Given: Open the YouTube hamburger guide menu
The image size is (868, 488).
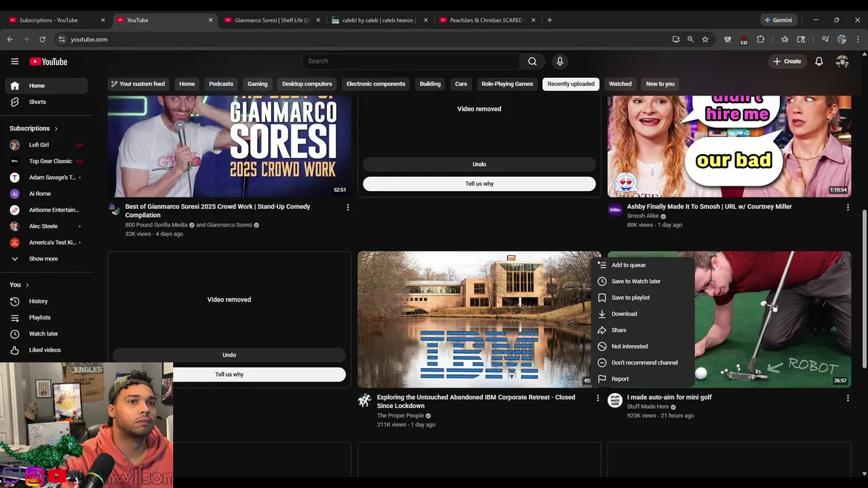Looking at the screenshot, I should (14, 62).
